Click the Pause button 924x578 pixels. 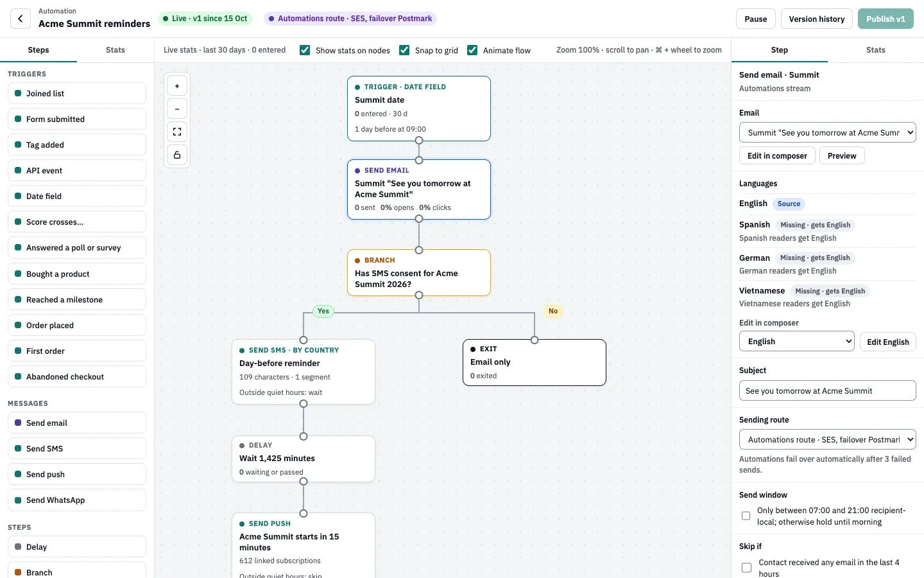coord(755,19)
